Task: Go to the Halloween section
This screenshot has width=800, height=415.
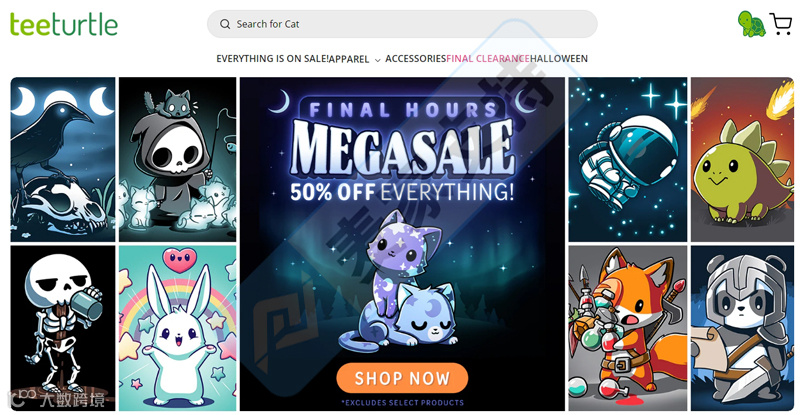Action: 559,59
